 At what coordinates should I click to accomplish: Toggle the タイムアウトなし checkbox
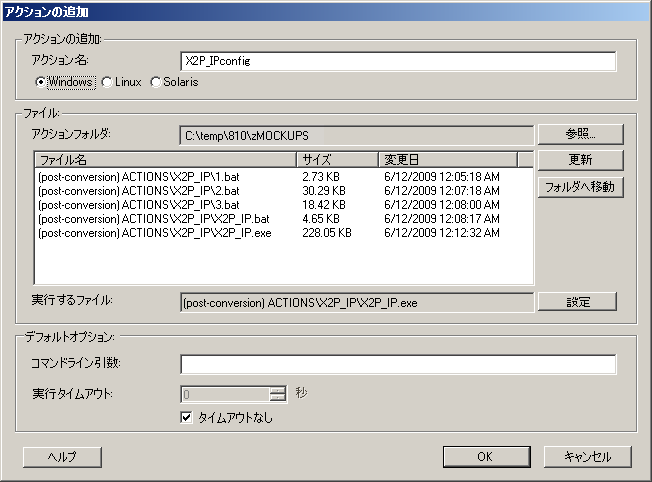(186, 417)
